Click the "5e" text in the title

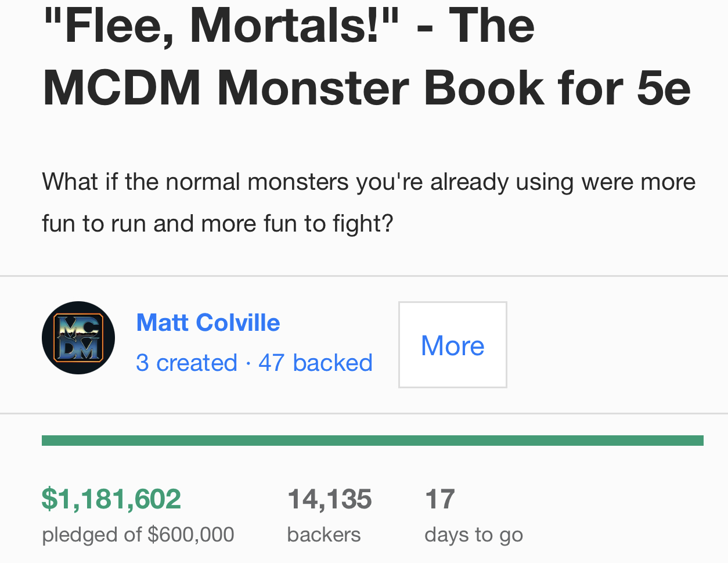(x=664, y=88)
